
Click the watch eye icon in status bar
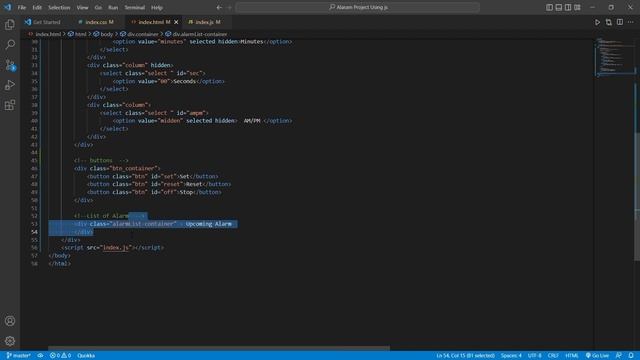(x=40, y=356)
